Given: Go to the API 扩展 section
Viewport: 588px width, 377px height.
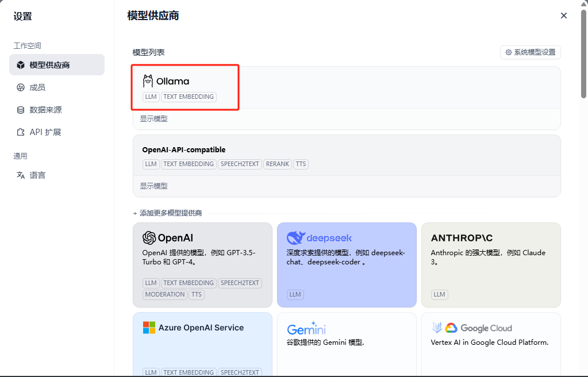Looking at the screenshot, I should pyautogui.click(x=45, y=132).
